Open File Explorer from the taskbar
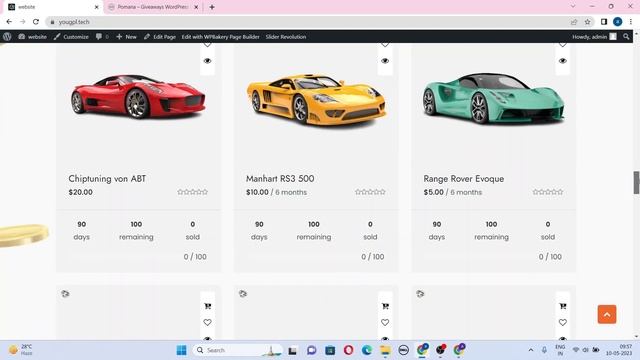This screenshot has width=640, height=360. (385, 350)
